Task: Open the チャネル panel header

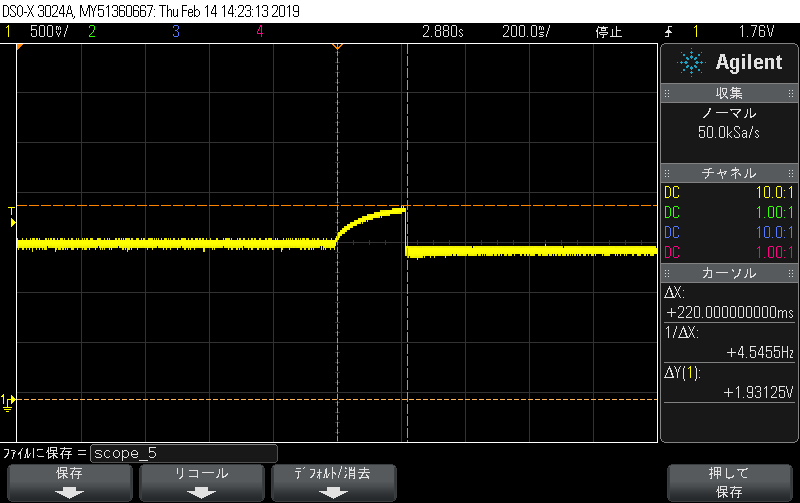Action: coord(729,173)
